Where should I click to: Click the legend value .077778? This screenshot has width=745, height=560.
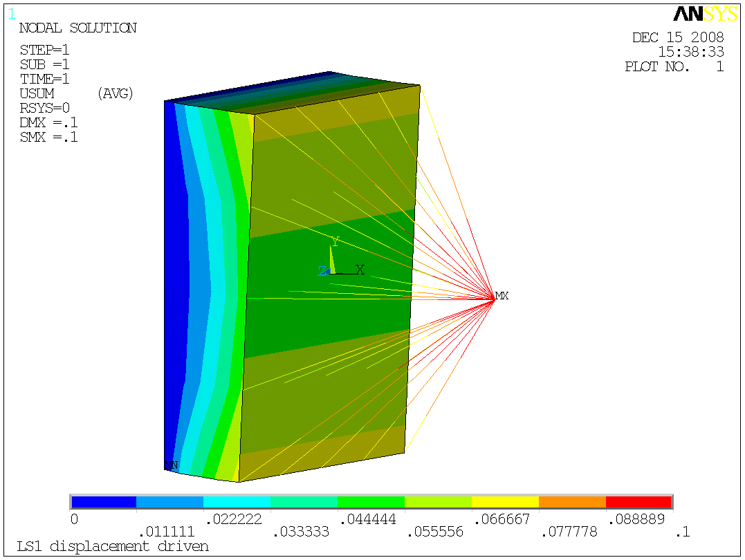[569, 532]
